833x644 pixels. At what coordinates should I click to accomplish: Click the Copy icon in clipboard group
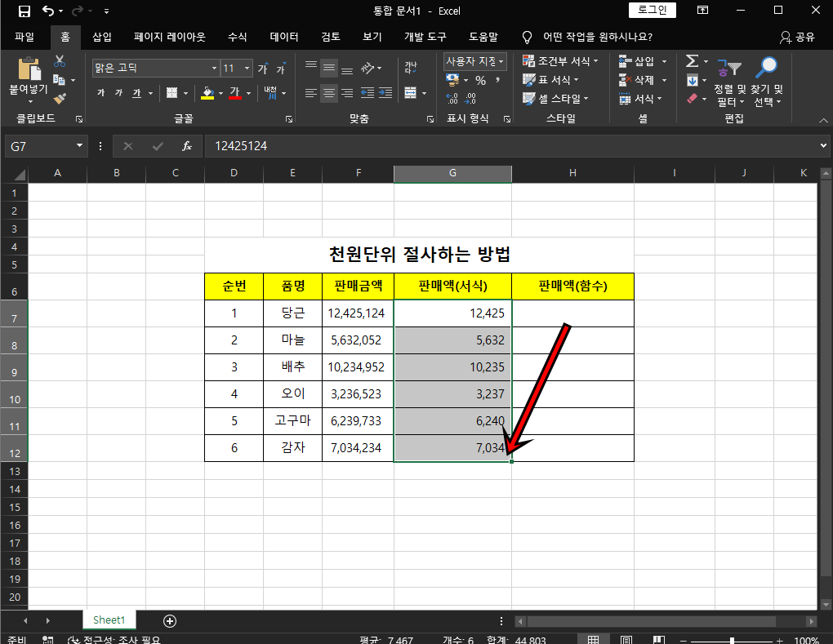pos(59,80)
